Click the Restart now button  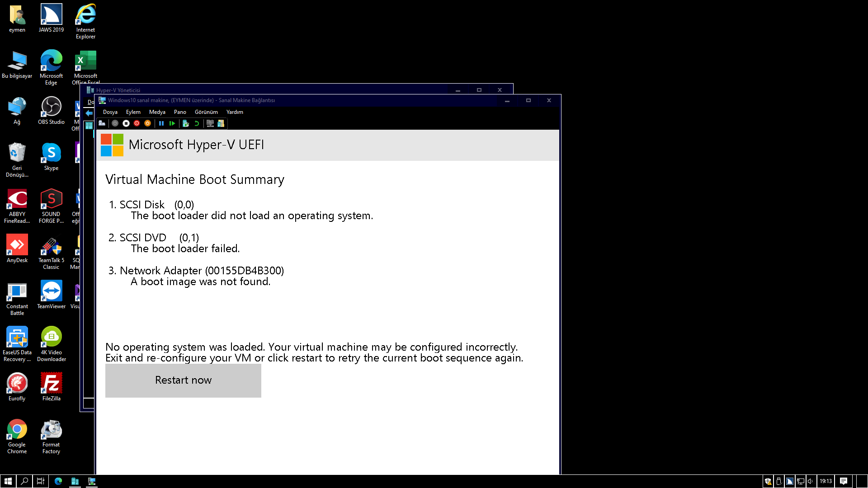[x=183, y=380]
